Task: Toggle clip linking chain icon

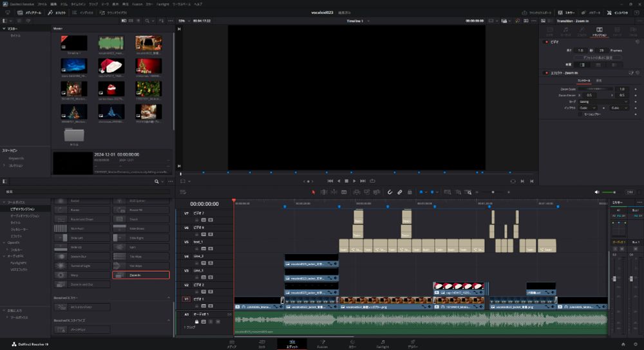Action: coord(399,192)
